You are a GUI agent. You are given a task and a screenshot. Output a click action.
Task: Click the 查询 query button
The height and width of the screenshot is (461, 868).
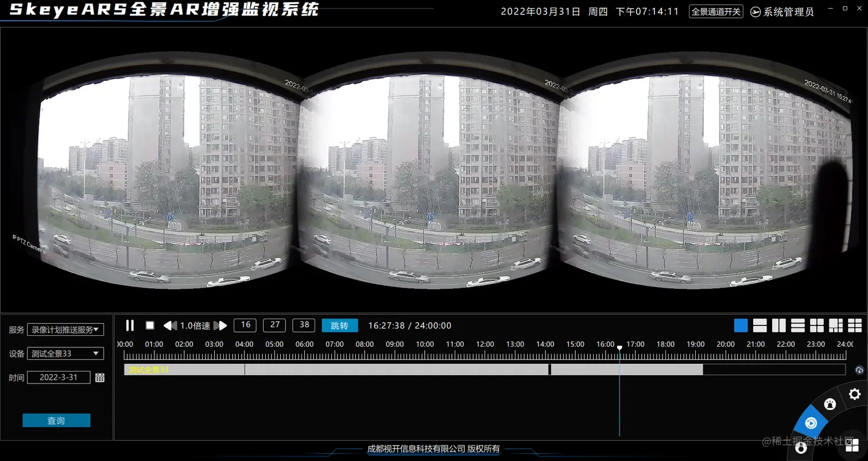56,420
